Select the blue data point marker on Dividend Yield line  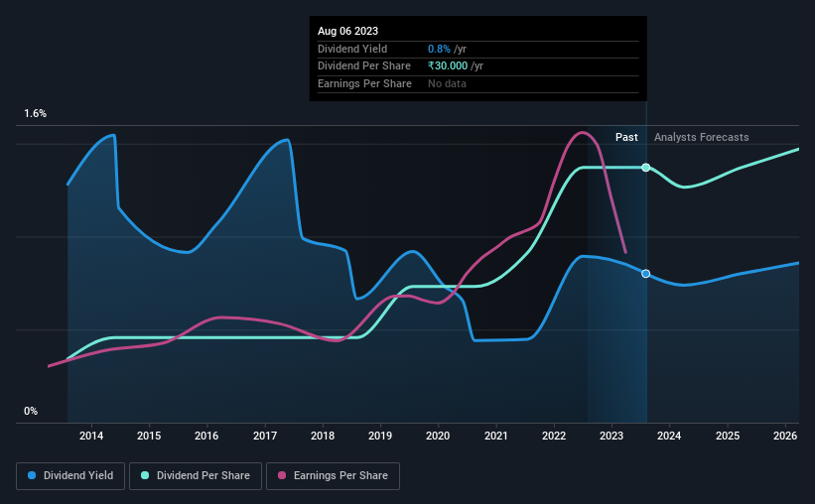coord(645,274)
